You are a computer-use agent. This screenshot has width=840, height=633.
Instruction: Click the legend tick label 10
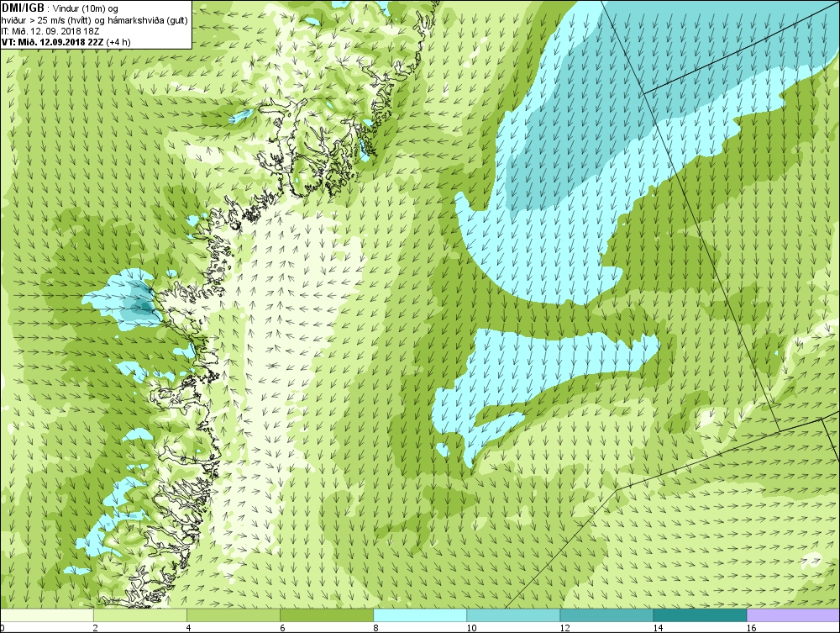coord(471,628)
